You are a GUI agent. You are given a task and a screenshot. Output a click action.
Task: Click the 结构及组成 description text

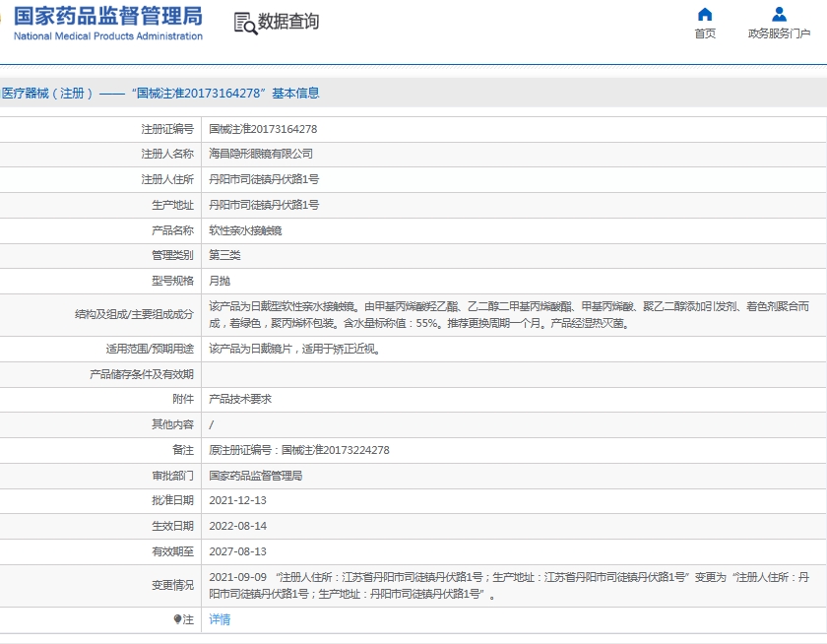[x=509, y=315]
